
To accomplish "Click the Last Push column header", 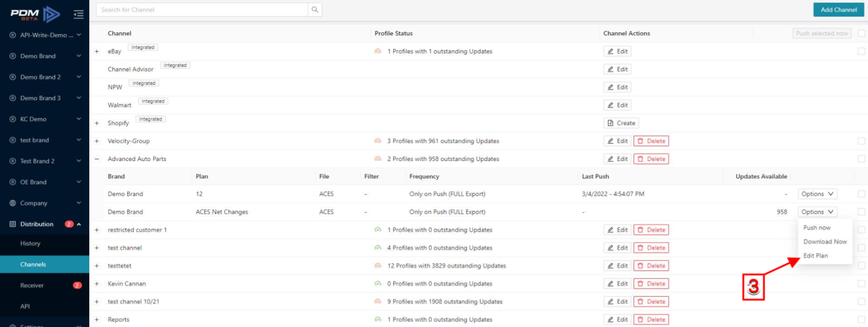I will 595,177.
